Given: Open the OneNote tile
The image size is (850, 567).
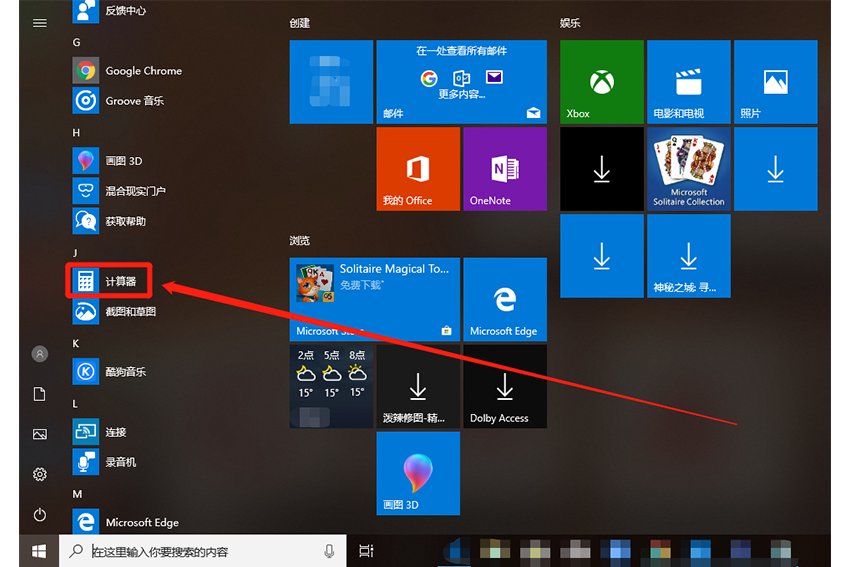Looking at the screenshot, I should [504, 169].
